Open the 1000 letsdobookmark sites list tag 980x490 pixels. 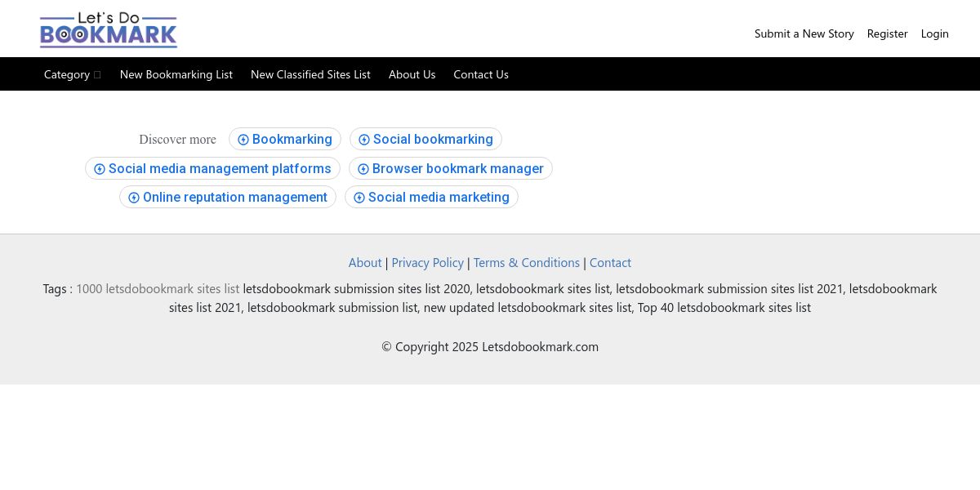tap(158, 288)
